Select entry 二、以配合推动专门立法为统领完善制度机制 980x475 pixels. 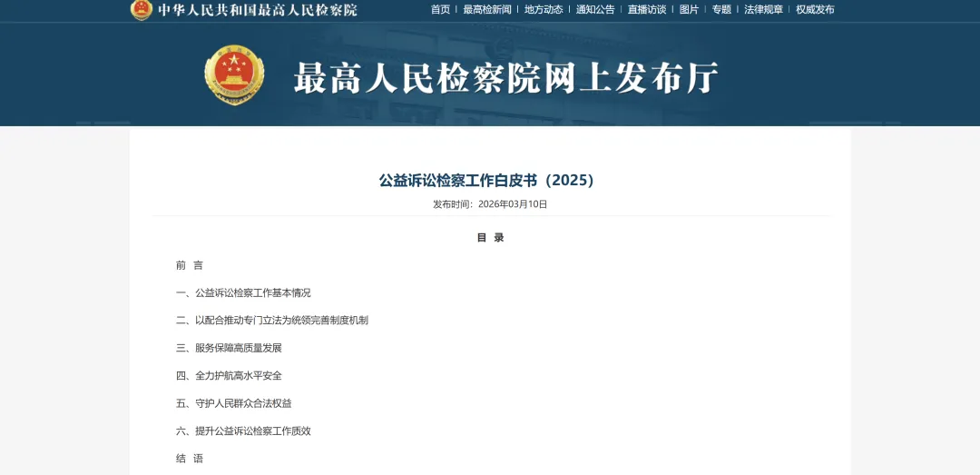[x=272, y=321]
